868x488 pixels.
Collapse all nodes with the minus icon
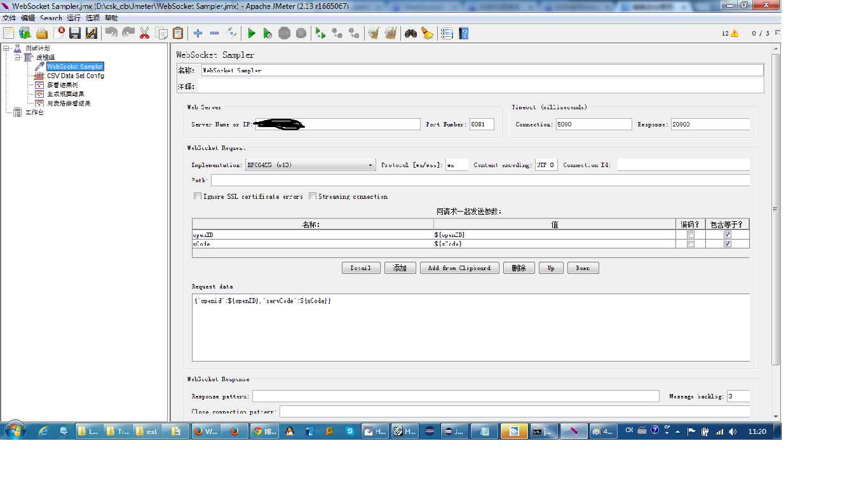214,33
